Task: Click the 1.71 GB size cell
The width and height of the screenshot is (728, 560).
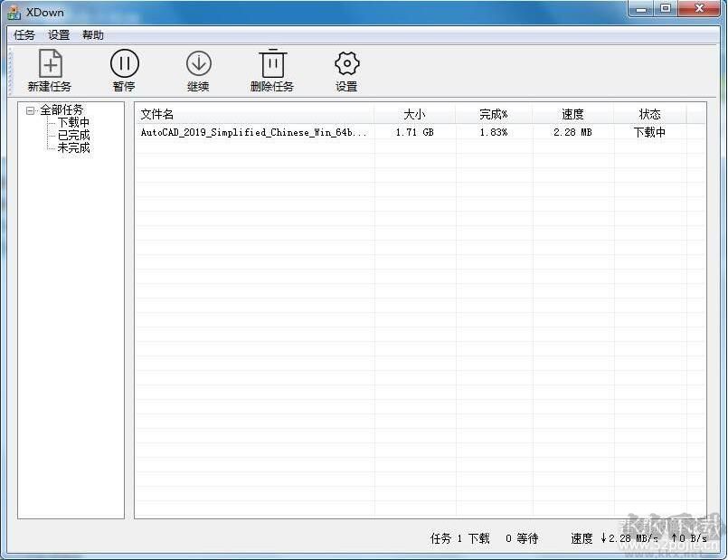Action: [414, 132]
